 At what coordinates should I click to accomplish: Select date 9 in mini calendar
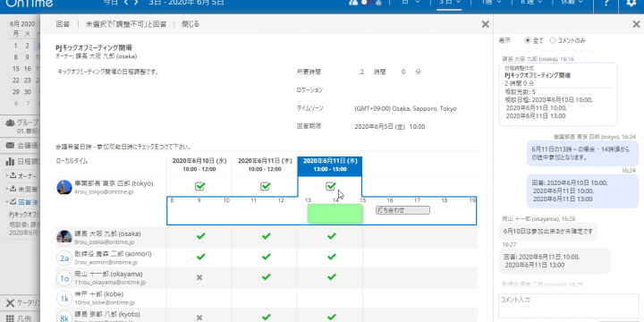click(27, 57)
